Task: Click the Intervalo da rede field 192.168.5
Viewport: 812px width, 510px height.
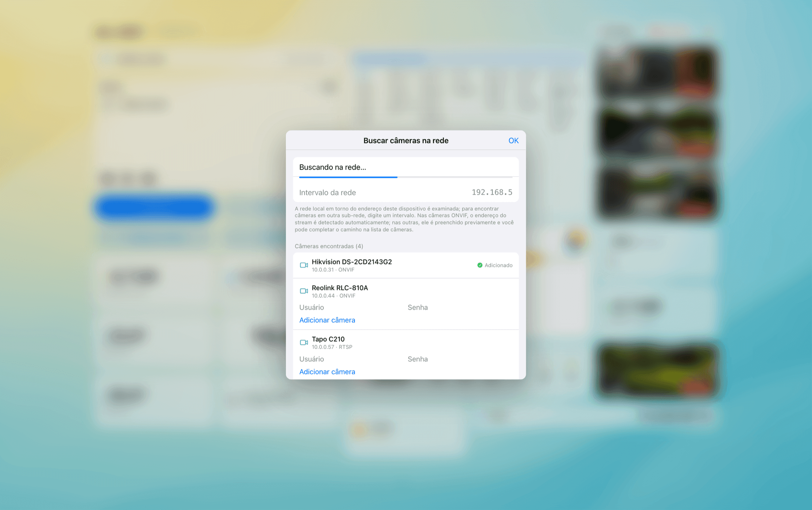Action: 406,193
